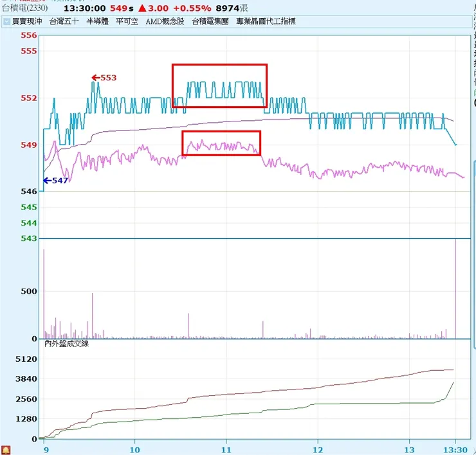This screenshot has width=476, height=455.
Task: Click the 13:30:00 time stamp
Action: 84,8
